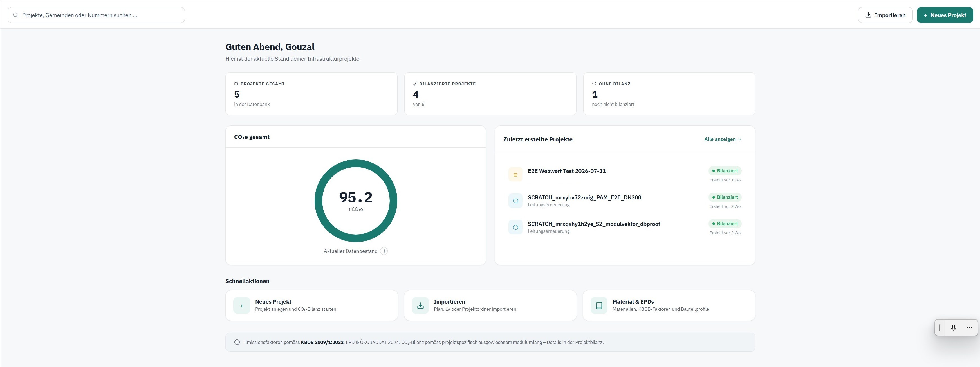The image size is (980, 367).
Task: Click the download icon in Importieren card
Action: tap(420, 305)
